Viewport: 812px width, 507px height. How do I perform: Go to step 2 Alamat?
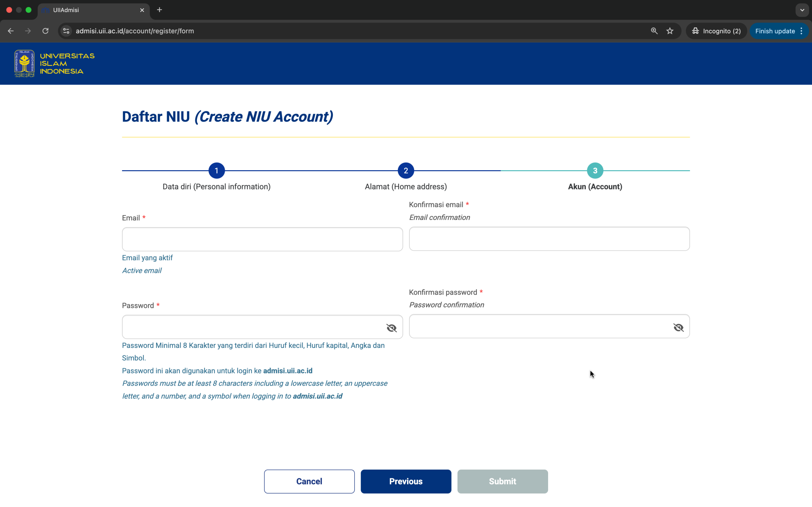point(406,171)
